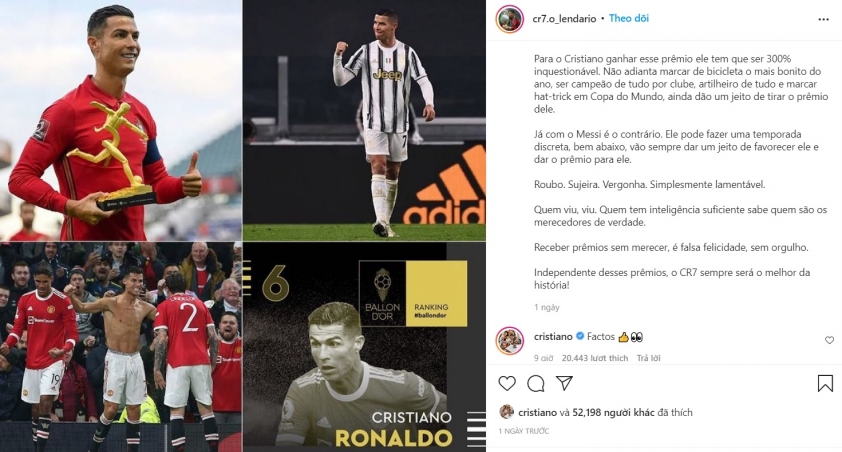Open cr7.o_lendario profile picture
842x452 pixels.
click(x=509, y=19)
